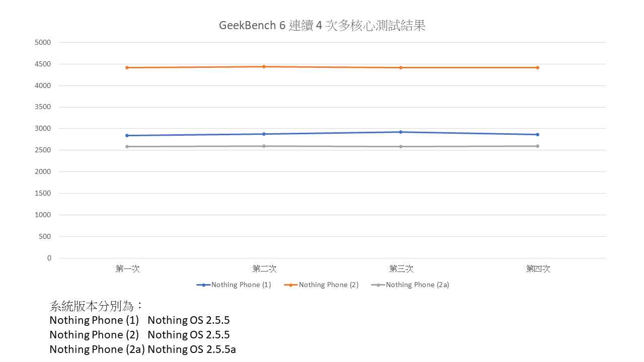Screen dimensions: 644x362
Task: Click blue data point at 第一次
Action: 127,135
